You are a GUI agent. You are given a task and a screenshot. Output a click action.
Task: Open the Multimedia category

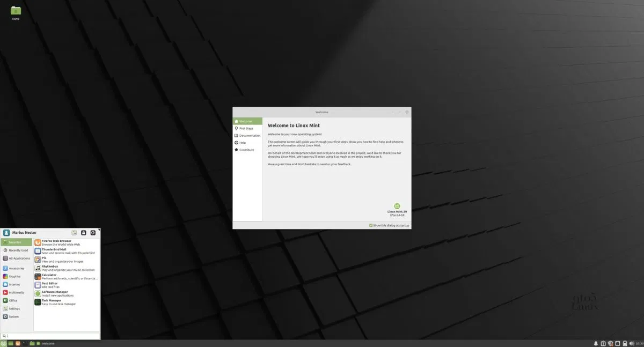pyautogui.click(x=17, y=292)
